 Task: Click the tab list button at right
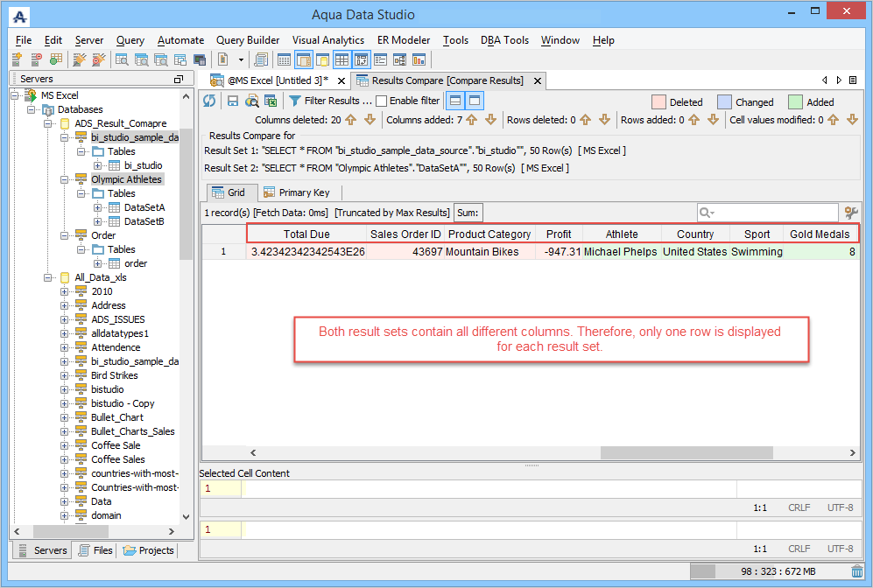click(x=852, y=80)
